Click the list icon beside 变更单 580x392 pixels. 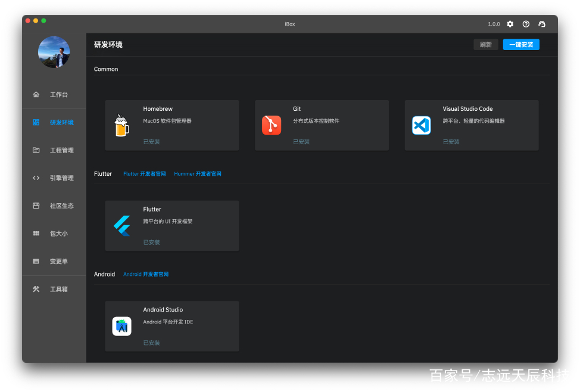36,262
